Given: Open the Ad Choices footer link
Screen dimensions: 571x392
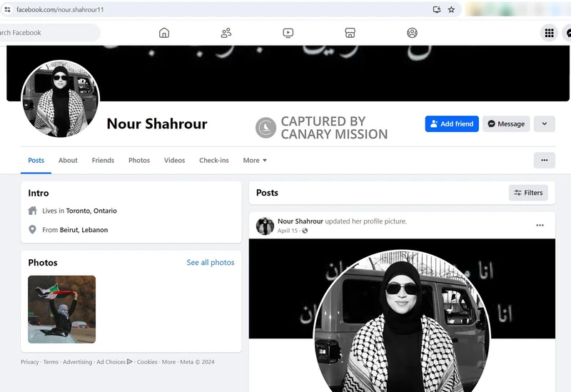Looking at the screenshot, I should (x=114, y=362).
